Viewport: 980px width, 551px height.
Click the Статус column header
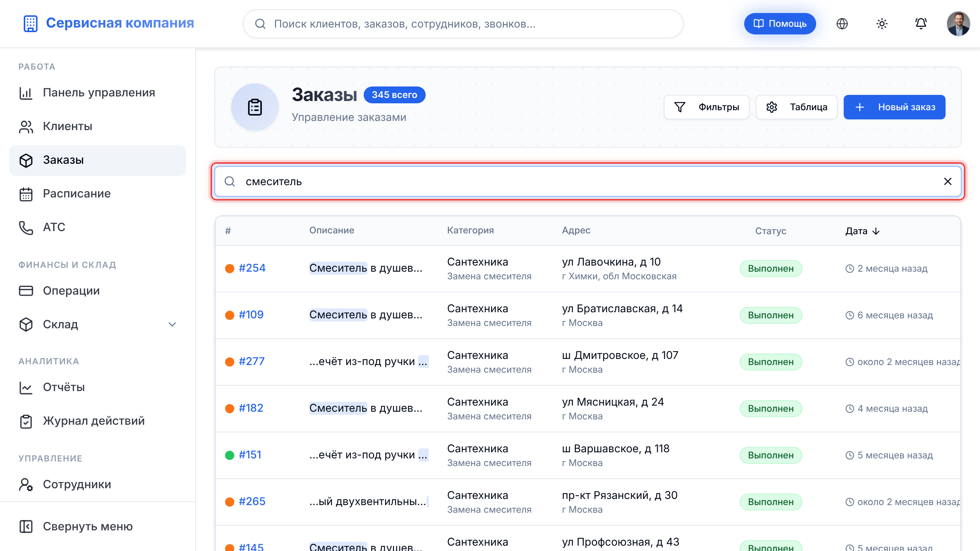pos(771,231)
